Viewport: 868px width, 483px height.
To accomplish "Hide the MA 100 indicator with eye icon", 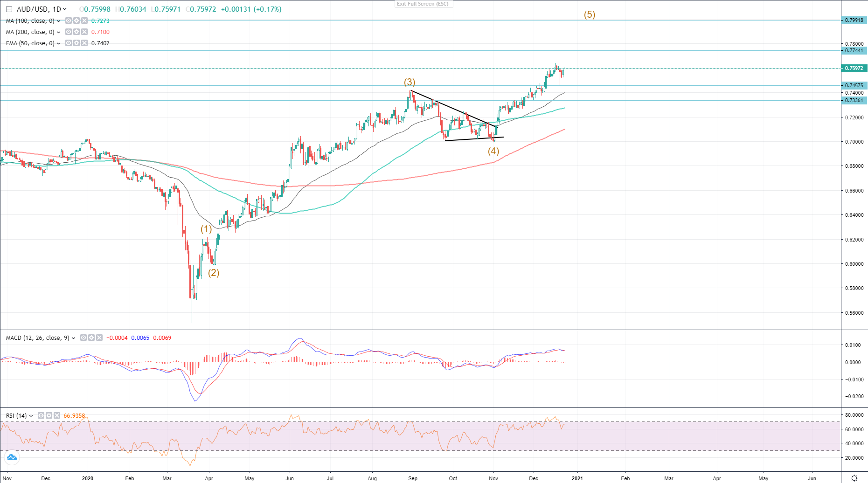I will pos(69,21).
